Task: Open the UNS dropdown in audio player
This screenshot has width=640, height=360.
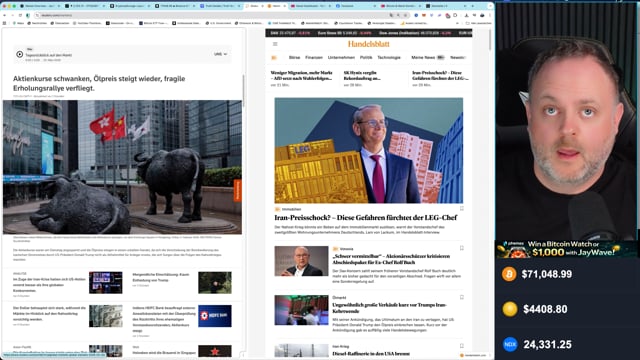Action: 220,54
